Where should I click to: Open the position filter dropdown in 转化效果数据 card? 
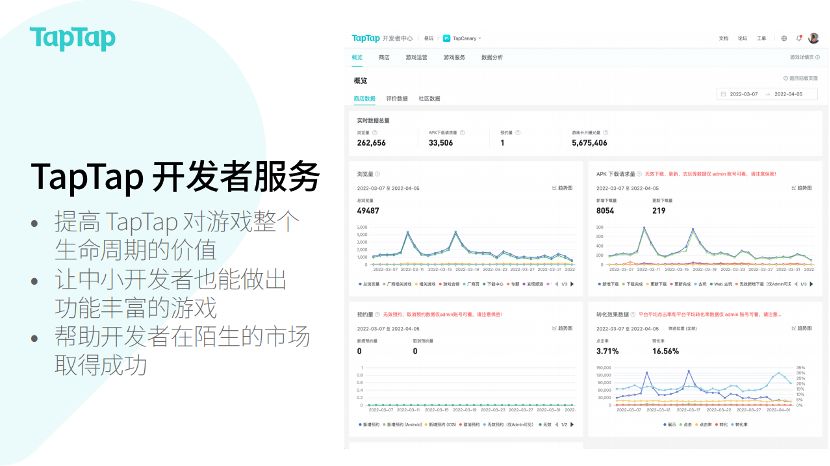(682, 328)
